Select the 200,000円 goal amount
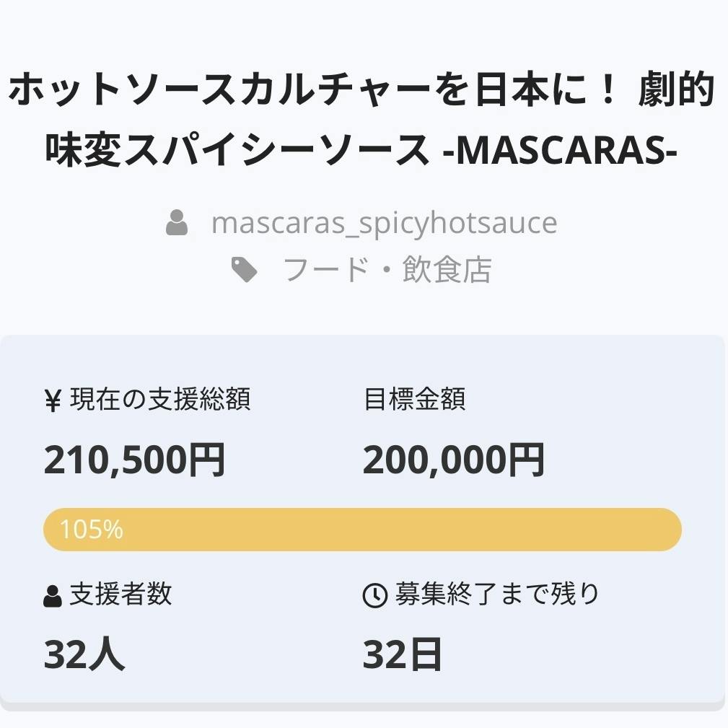 click(x=453, y=460)
